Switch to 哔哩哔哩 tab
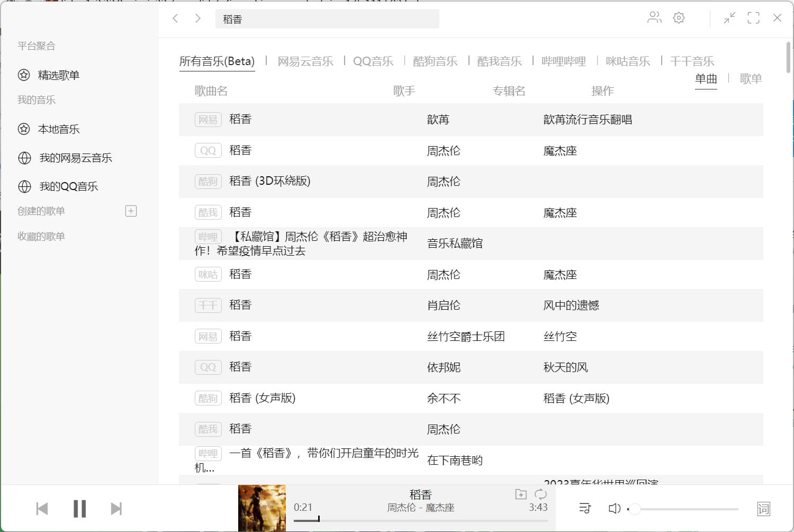The width and height of the screenshot is (794, 532). tap(564, 61)
